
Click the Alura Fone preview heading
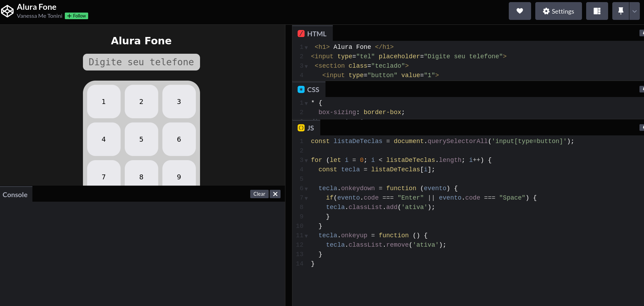tap(141, 41)
